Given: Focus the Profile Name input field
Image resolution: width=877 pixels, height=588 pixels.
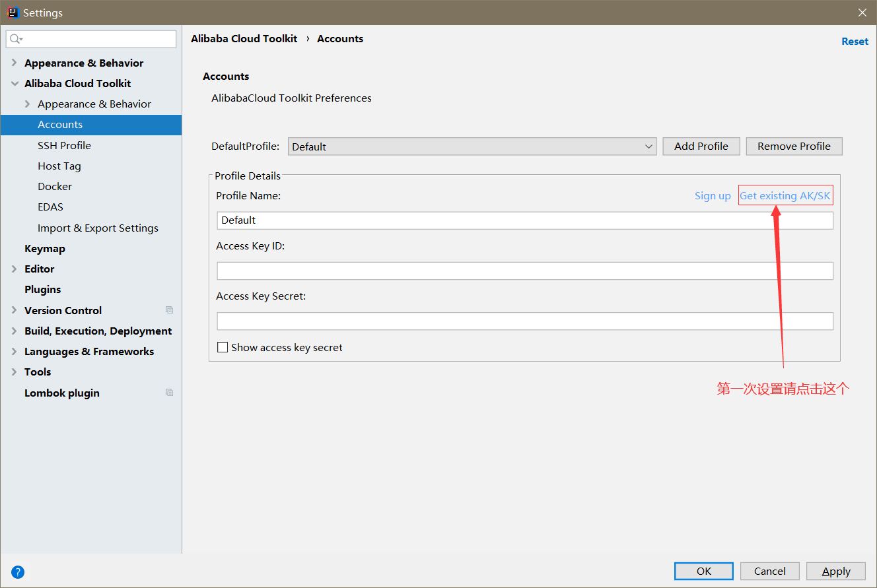Looking at the screenshot, I should coord(525,220).
